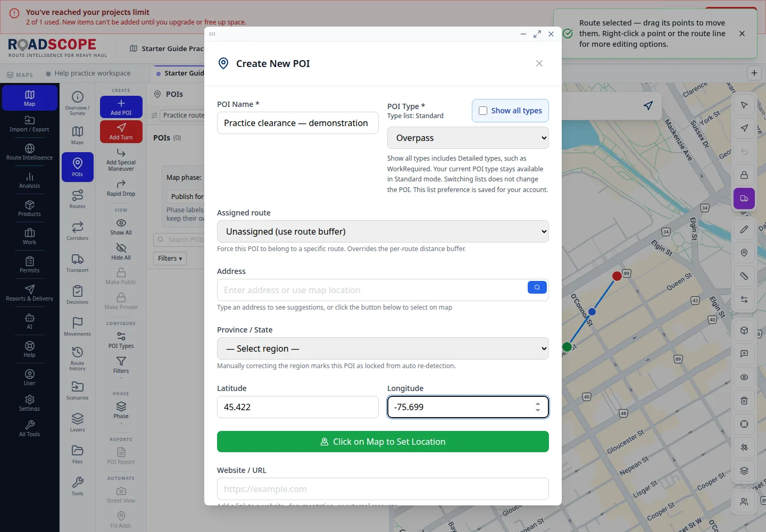The image size is (766, 532).
Task: Dismiss the Route selected notification
Action: [742, 34]
